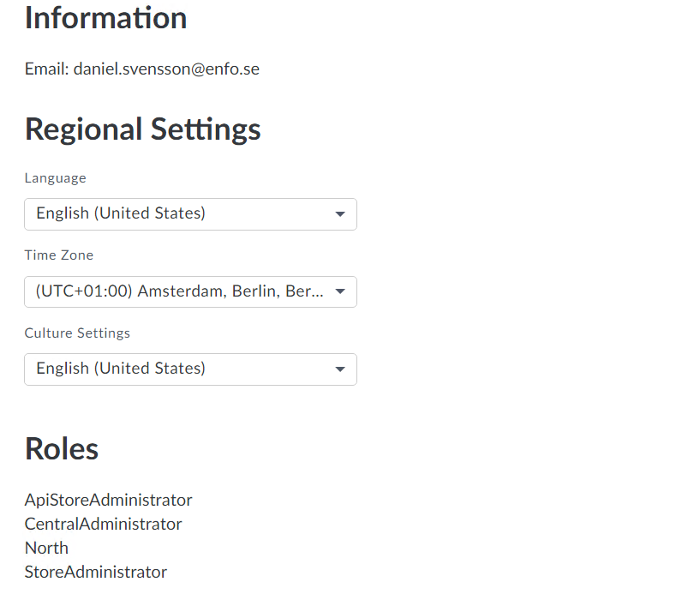Click the Time Zone caret arrow
The width and height of the screenshot is (700, 606).
click(340, 291)
